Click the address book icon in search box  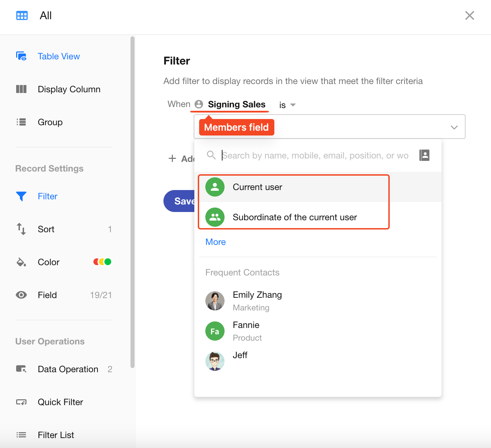point(424,155)
